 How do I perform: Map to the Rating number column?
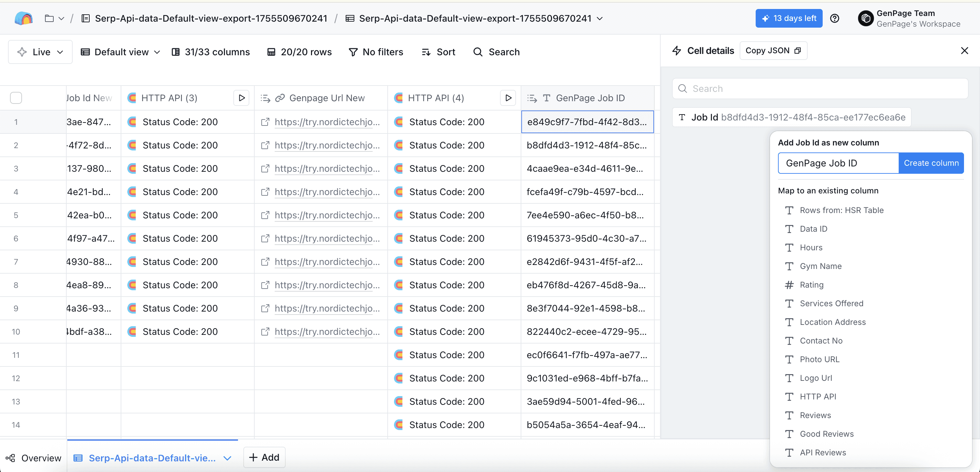811,285
